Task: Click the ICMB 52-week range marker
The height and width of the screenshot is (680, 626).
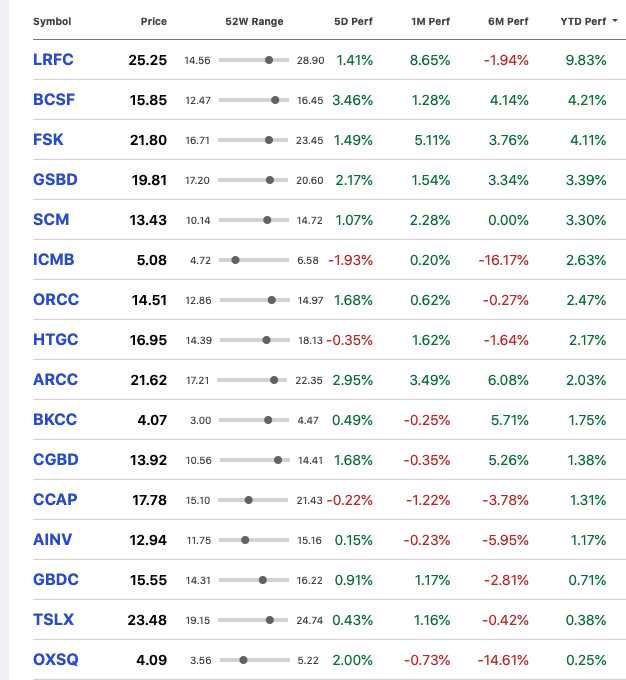Action: pyautogui.click(x=235, y=260)
